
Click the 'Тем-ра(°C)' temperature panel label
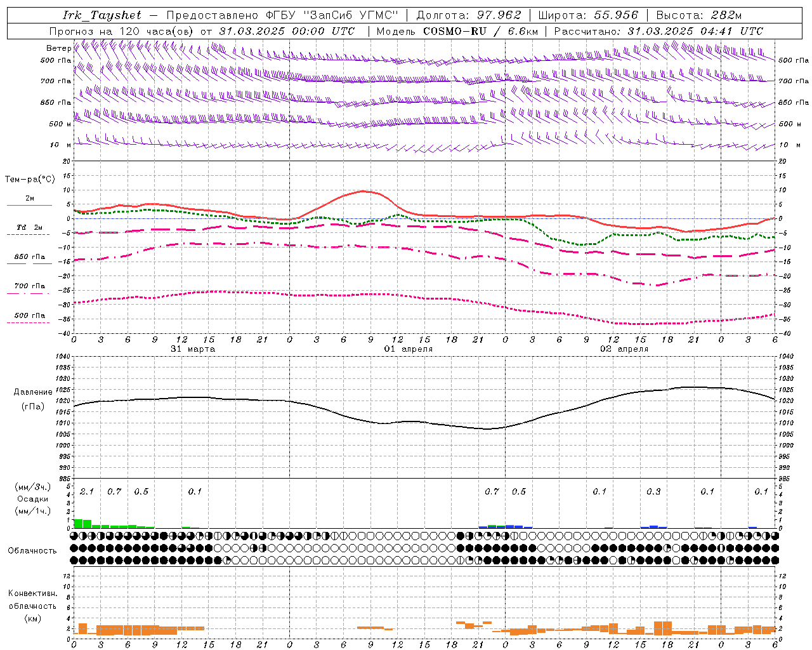[30, 180]
